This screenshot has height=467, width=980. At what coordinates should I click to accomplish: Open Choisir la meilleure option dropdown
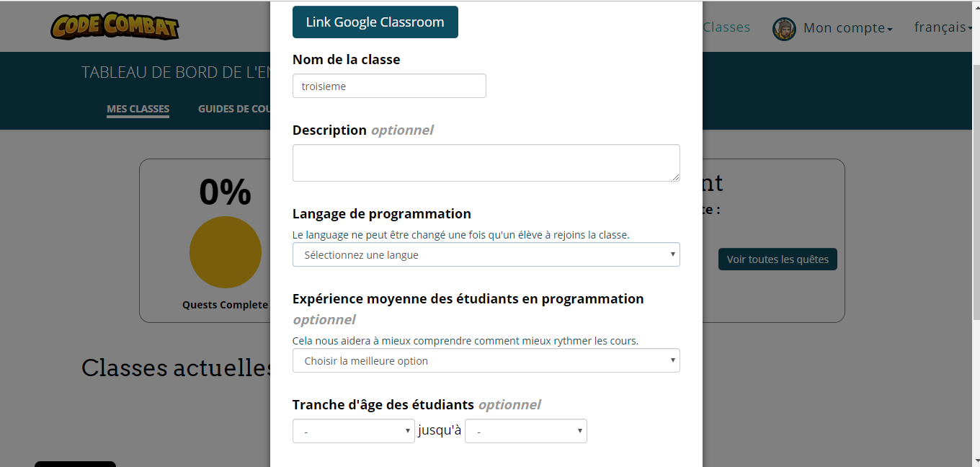coord(486,360)
